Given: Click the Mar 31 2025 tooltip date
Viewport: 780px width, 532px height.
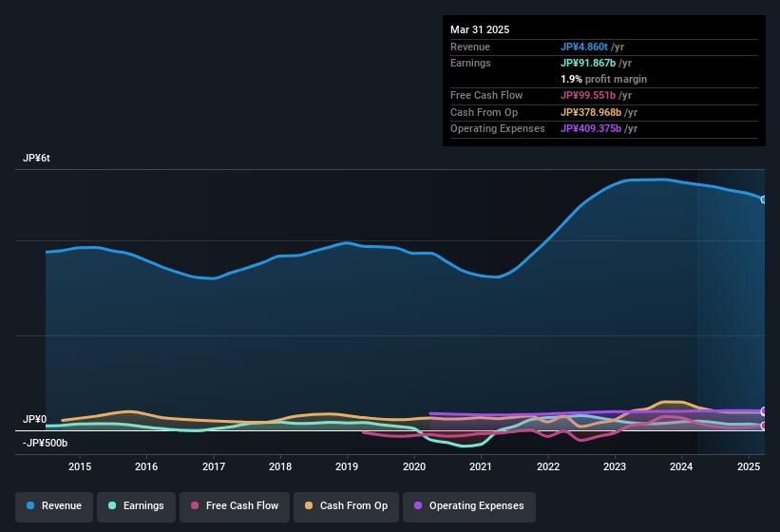Looking at the screenshot, I should coord(480,29).
